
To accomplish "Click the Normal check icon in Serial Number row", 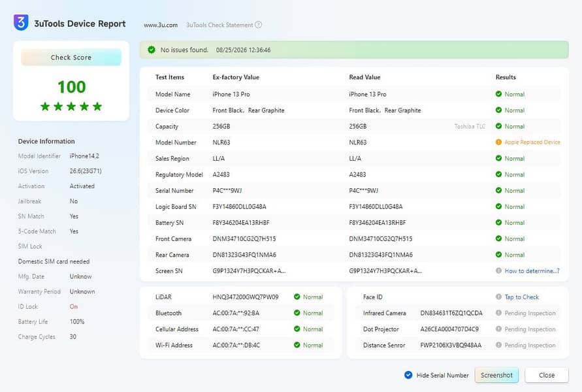I will [x=498, y=190].
